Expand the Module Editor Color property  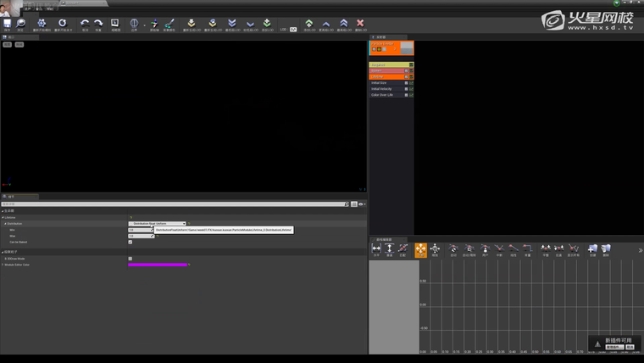click(3, 265)
